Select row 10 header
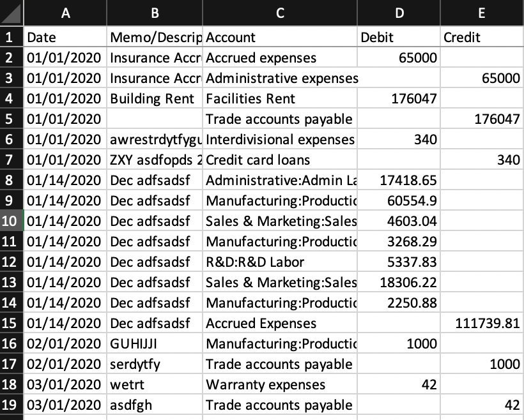Screen dimensions: 524x420 click(12, 221)
